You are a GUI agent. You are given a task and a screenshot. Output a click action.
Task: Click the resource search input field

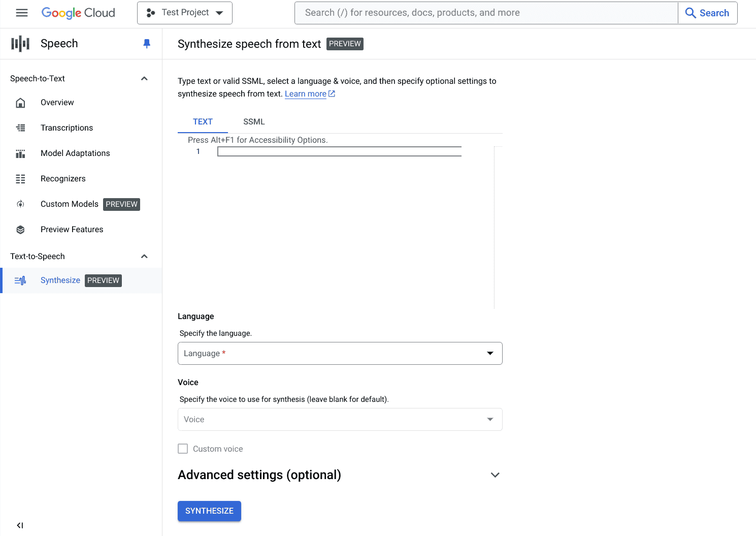point(486,13)
